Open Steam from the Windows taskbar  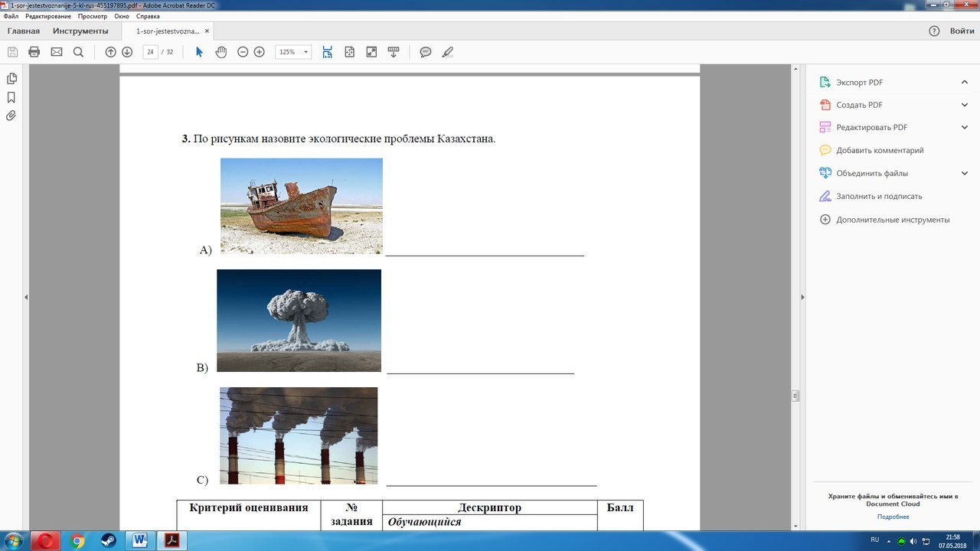107,541
